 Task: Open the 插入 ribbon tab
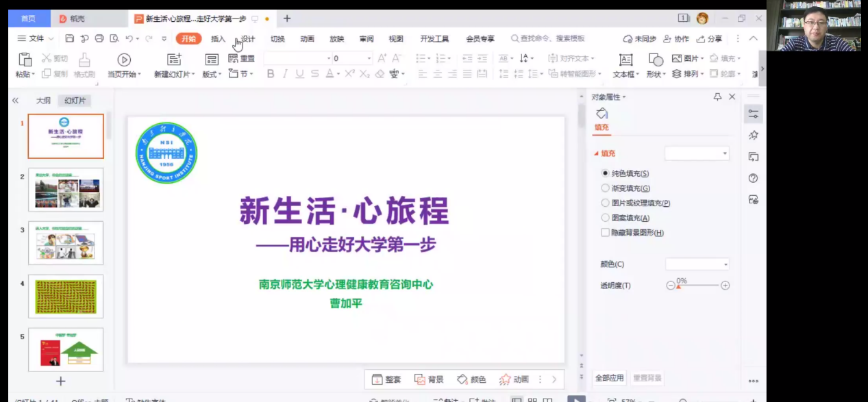(218, 39)
